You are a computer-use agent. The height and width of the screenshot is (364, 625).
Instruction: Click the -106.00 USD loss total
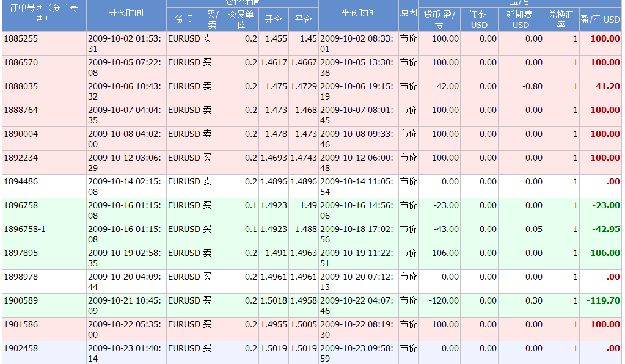[604, 253]
